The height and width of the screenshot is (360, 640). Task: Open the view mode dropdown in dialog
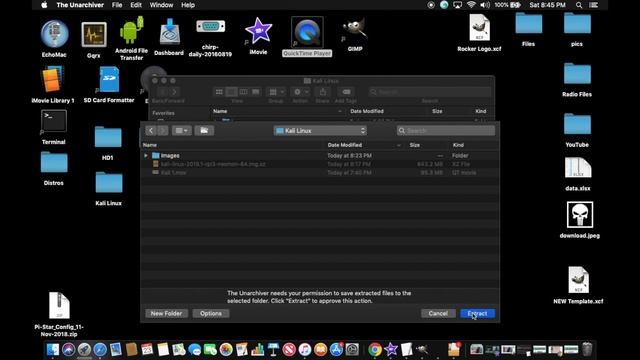click(x=182, y=131)
